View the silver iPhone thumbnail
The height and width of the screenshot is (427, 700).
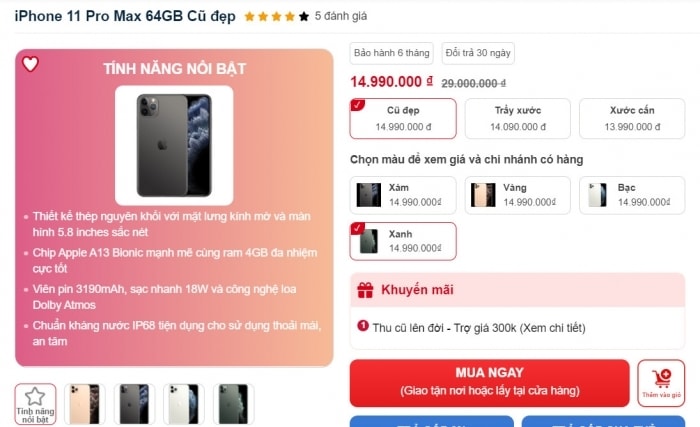pos(184,404)
